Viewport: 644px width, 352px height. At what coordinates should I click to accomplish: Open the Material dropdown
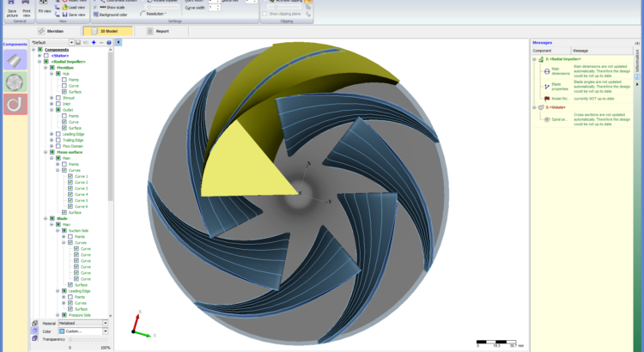105,324
